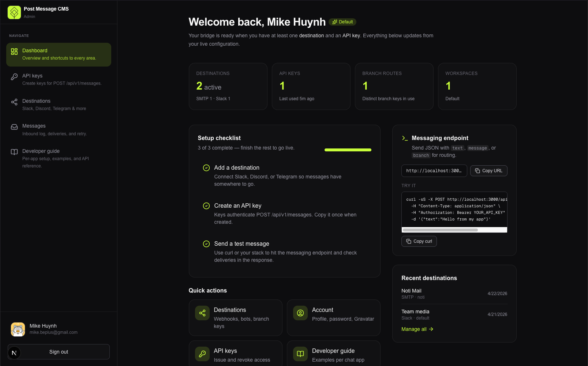588x366 pixels.
Task: Click the Destinations stat card showing 2 active
Action: pos(228,86)
